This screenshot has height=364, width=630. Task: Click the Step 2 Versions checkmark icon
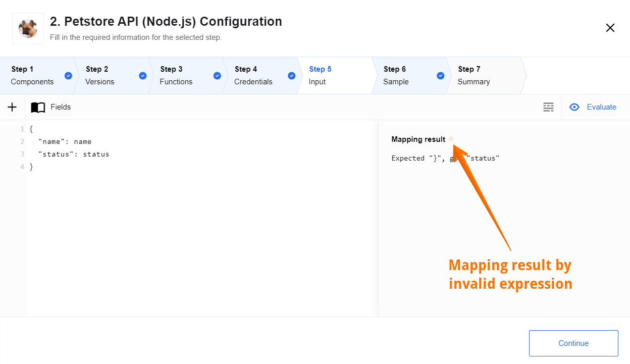142,76
